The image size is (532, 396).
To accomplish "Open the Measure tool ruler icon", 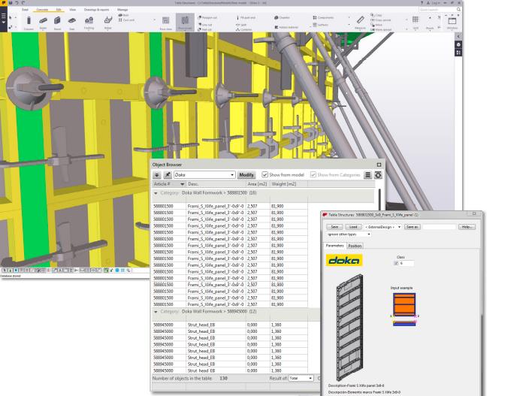I will click(360, 20).
